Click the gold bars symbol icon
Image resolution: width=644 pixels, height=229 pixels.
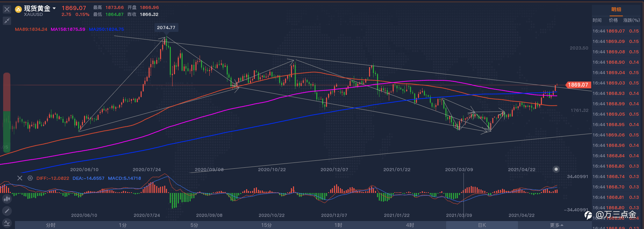18,10
